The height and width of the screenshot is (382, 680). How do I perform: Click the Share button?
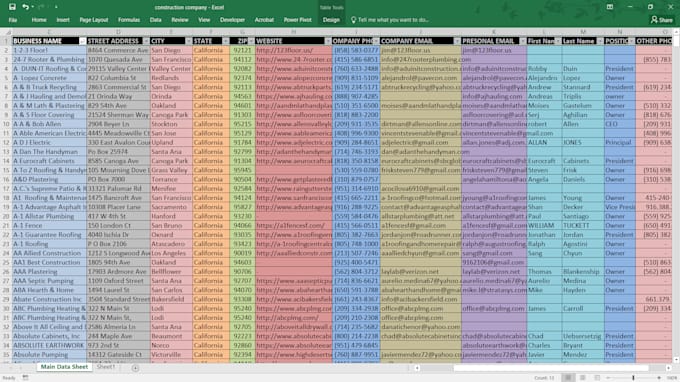(662, 20)
